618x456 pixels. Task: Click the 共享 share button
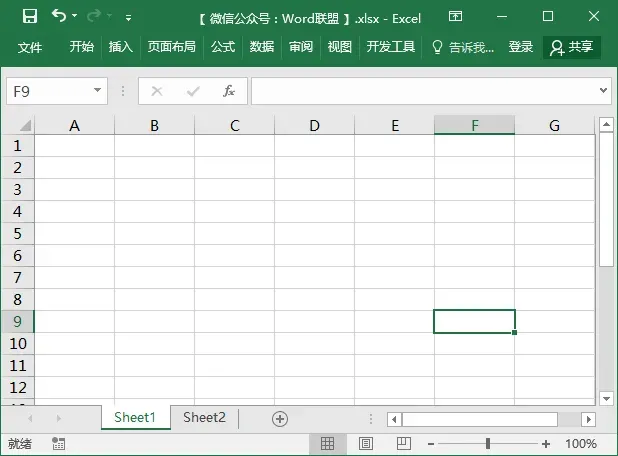(x=572, y=47)
